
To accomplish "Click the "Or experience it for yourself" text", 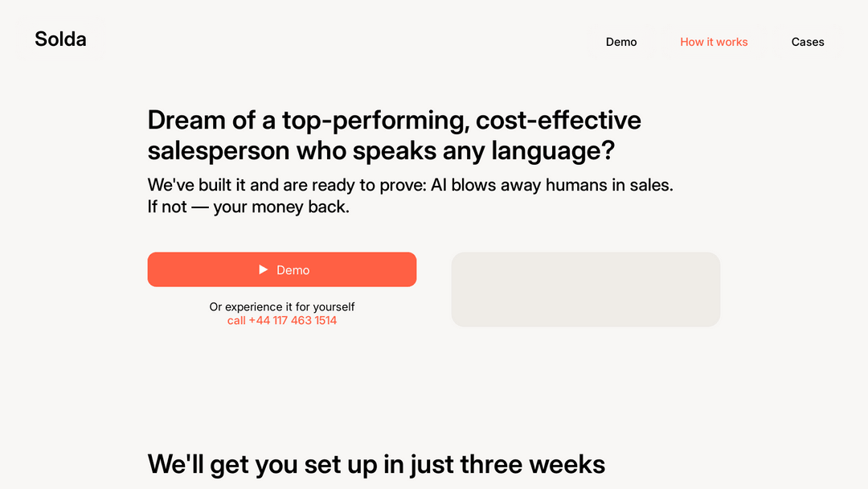I will [x=282, y=306].
